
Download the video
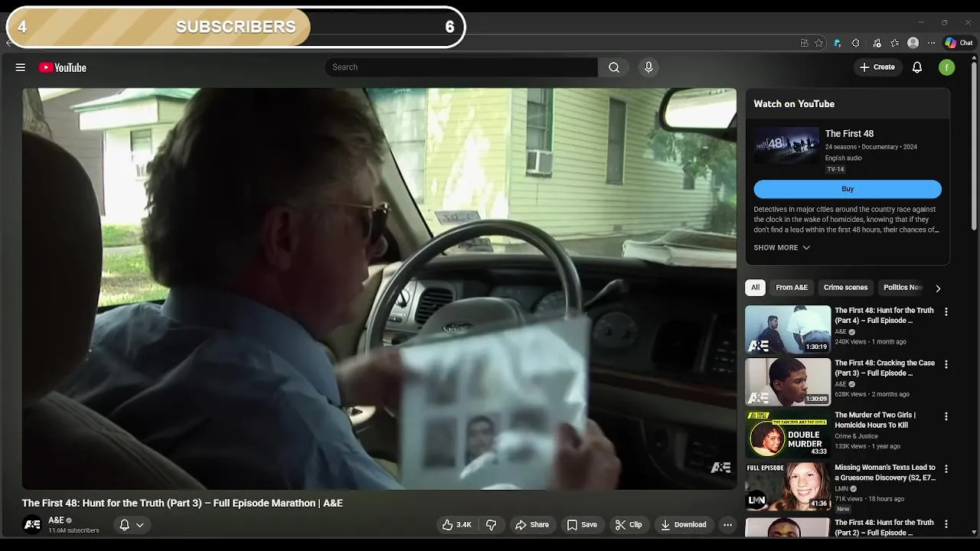point(683,525)
